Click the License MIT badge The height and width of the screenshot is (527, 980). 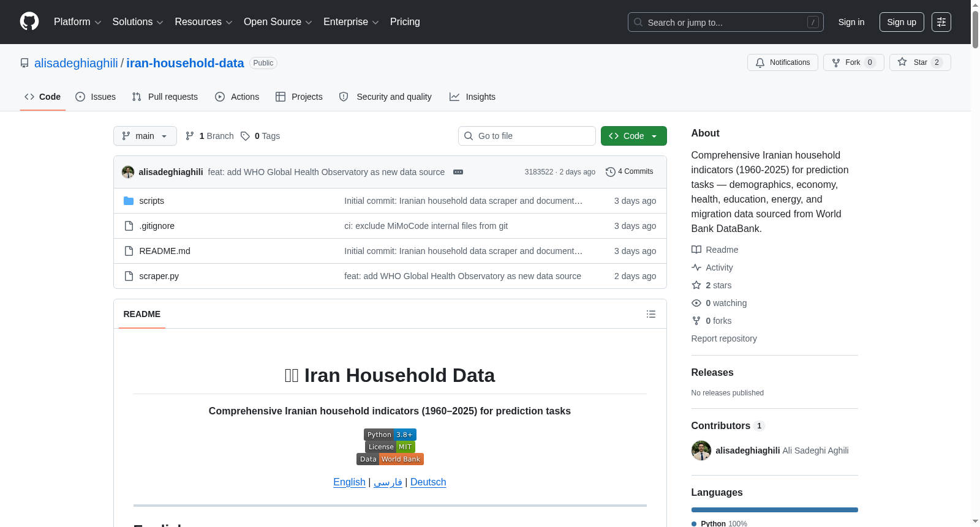point(390,447)
